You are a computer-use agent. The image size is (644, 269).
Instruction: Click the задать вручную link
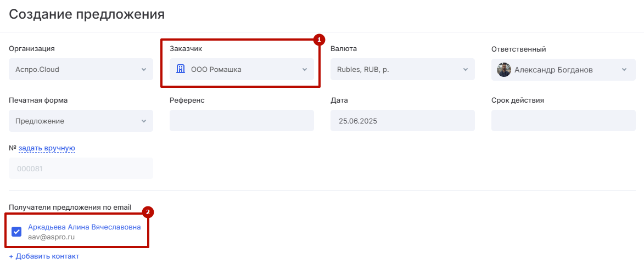[x=47, y=148]
